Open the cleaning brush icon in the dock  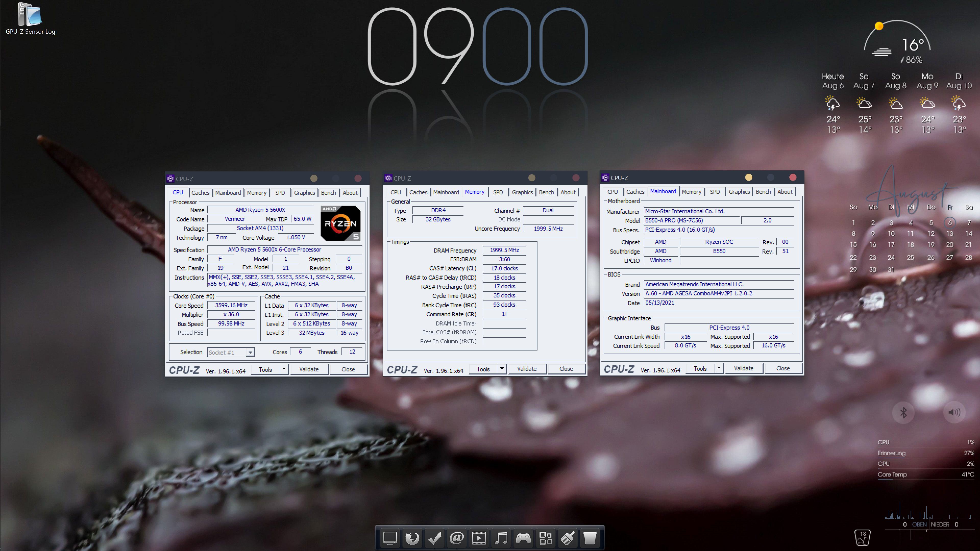pos(568,538)
